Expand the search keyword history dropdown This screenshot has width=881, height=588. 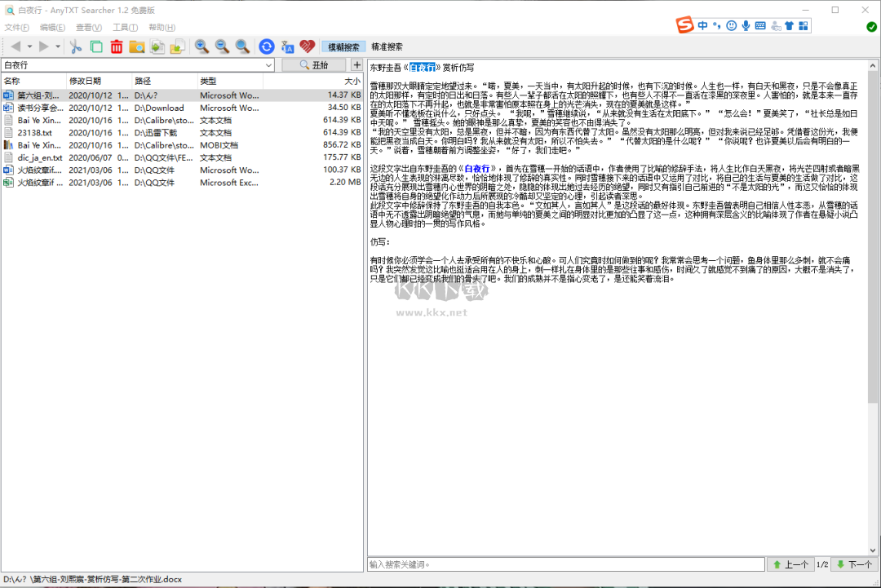pyautogui.click(x=272, y=65)
